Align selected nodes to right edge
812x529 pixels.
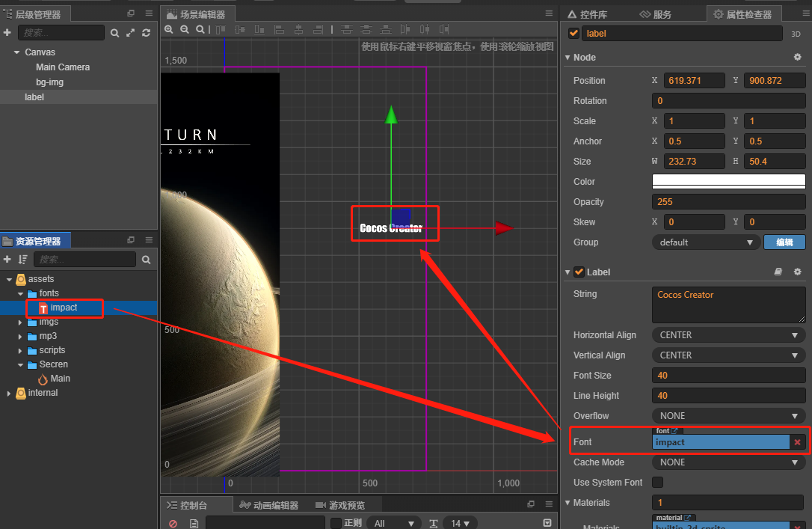click(318, 29)
